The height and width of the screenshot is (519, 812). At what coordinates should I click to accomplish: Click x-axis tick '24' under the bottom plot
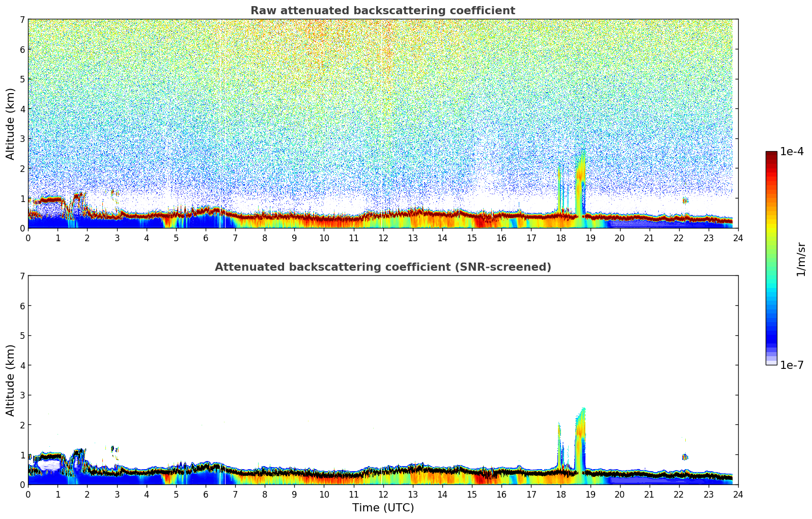point(738,494)
